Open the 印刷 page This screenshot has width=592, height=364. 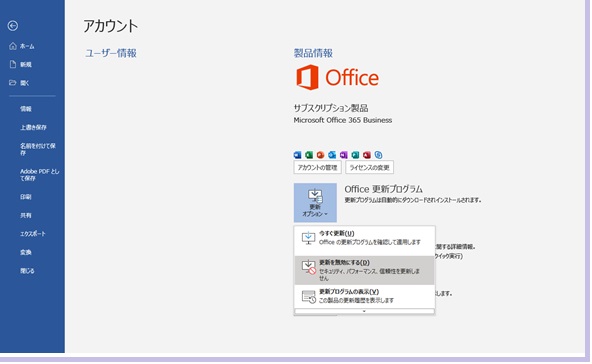[26, 197]
